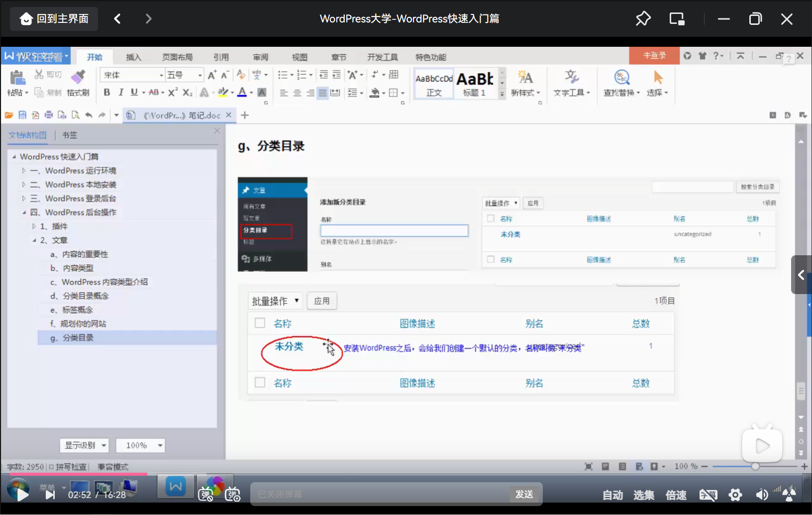This screenshot has width=812, height=515.
Task: Click the undo arrow icon
Action: click(89, 115)
